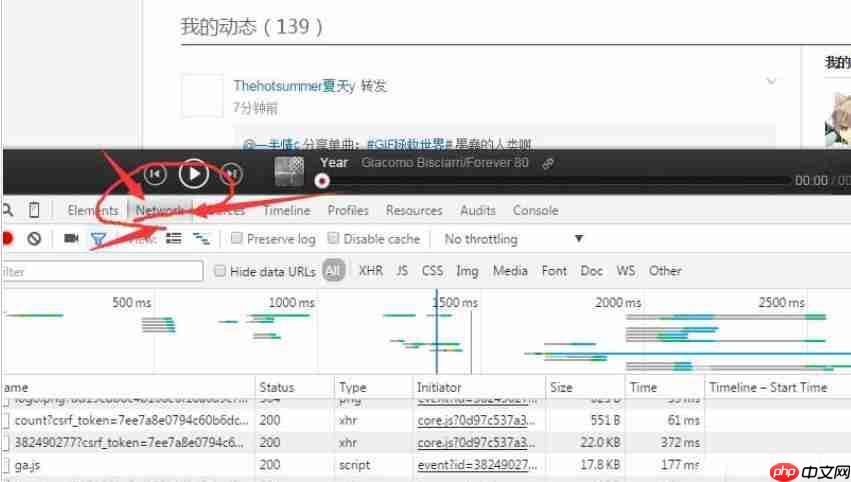The width and height of the screenshot is (851, 482).
Task: Click the camera capture screenshots icon
Action: (x=72, y=239)
